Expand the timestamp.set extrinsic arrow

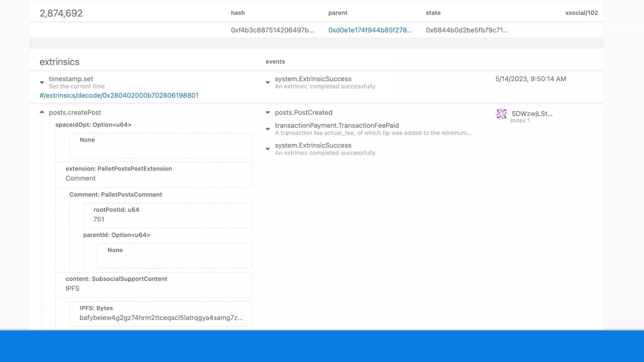pyautogui.click(x=42, y=82)
